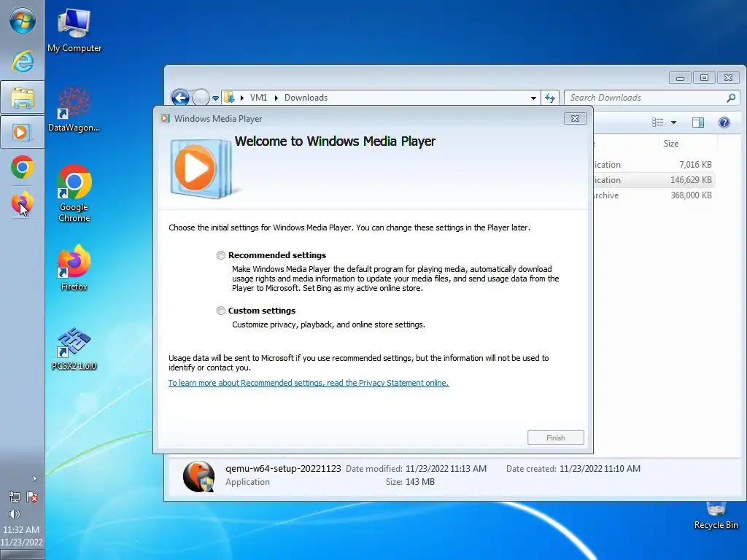
Task: Maximize the Downloads Explorer window
Action: (x=704, y=77)
